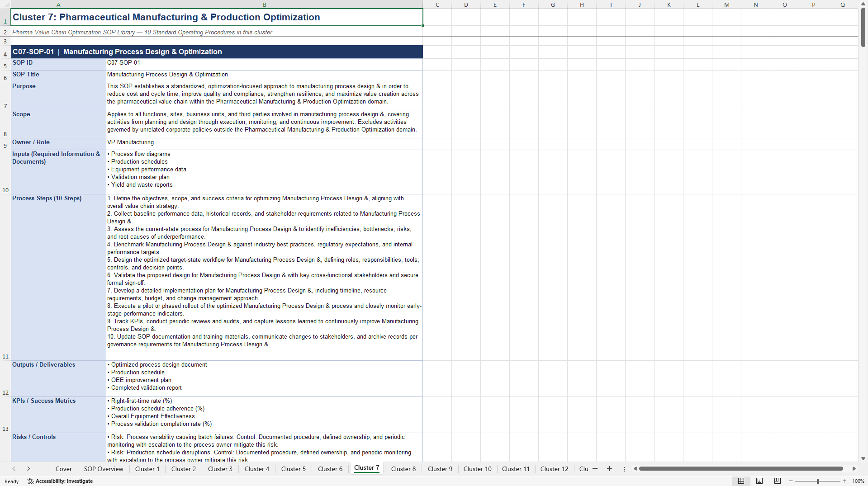Click the Select All corner triangle
868x486 pixels.
tap(5, 5)
